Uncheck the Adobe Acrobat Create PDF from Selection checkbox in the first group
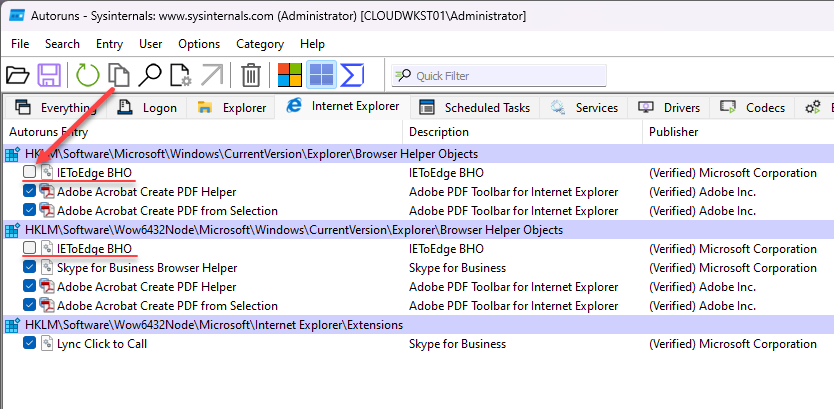834x409 pixels. (x=30, y=211)
